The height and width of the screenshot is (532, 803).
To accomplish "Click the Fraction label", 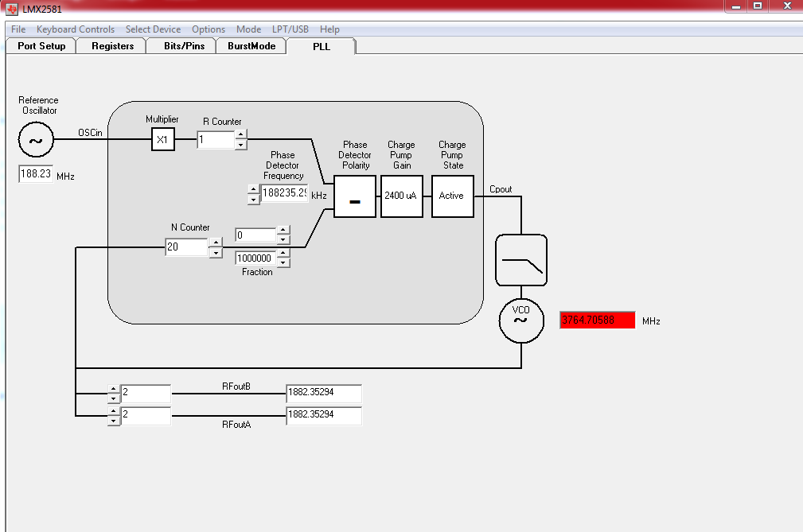I will point(257,272).
